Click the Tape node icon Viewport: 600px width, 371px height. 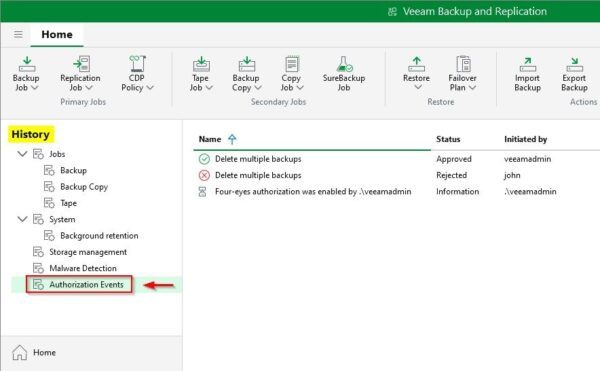tap(49, 203)
